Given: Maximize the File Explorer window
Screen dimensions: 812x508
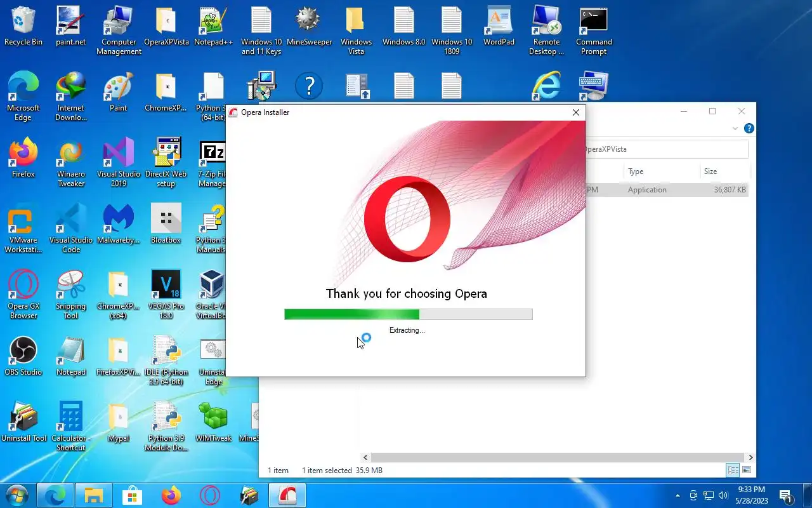Looking at the screenshot, I should click(712, 112).
